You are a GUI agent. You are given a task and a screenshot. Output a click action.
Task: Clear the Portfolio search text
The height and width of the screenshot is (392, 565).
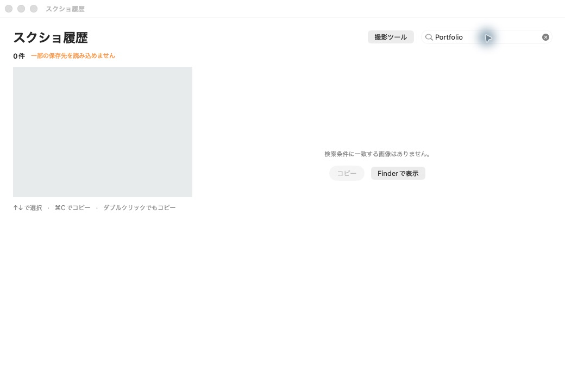pos(545,37)
